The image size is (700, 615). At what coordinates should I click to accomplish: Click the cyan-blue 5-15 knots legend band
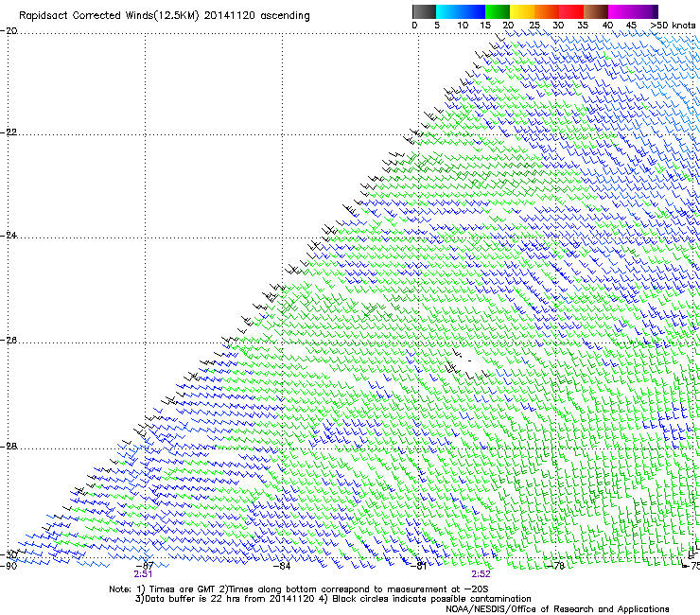click(x=461, y=11)
